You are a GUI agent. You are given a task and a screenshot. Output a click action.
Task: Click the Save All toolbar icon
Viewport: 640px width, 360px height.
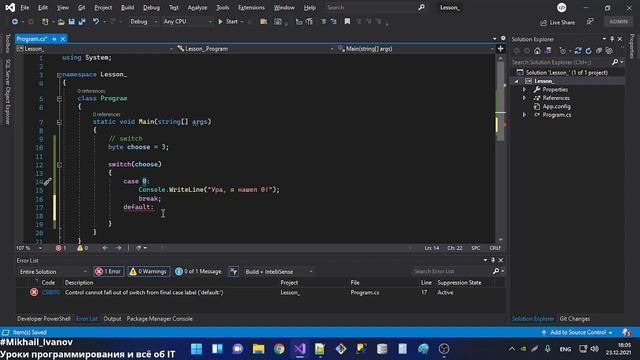coord(82,22)
